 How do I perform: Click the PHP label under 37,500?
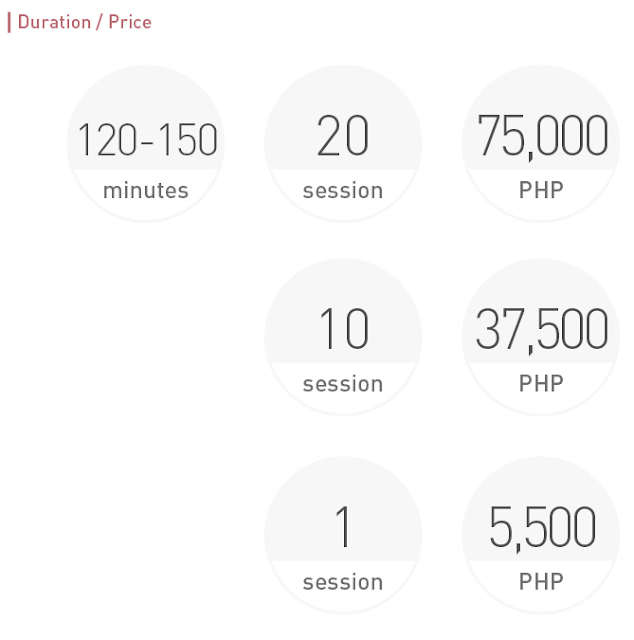(x=542, y=383)
